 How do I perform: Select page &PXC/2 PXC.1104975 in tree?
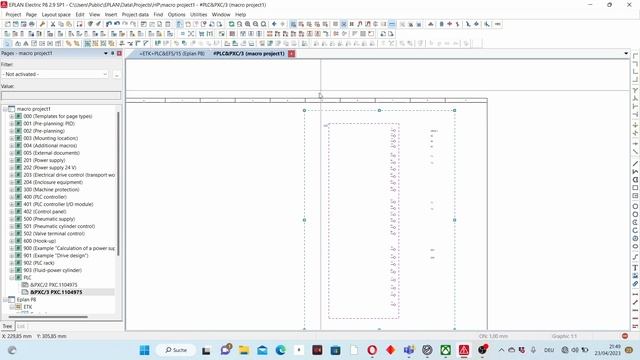coord(53,285)
